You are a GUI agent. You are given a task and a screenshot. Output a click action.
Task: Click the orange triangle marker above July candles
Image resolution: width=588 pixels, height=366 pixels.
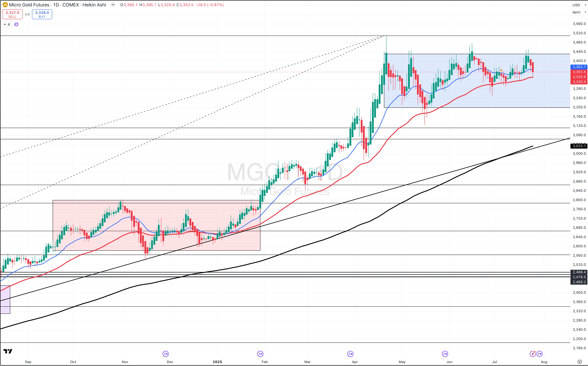[x=501, y=70]
